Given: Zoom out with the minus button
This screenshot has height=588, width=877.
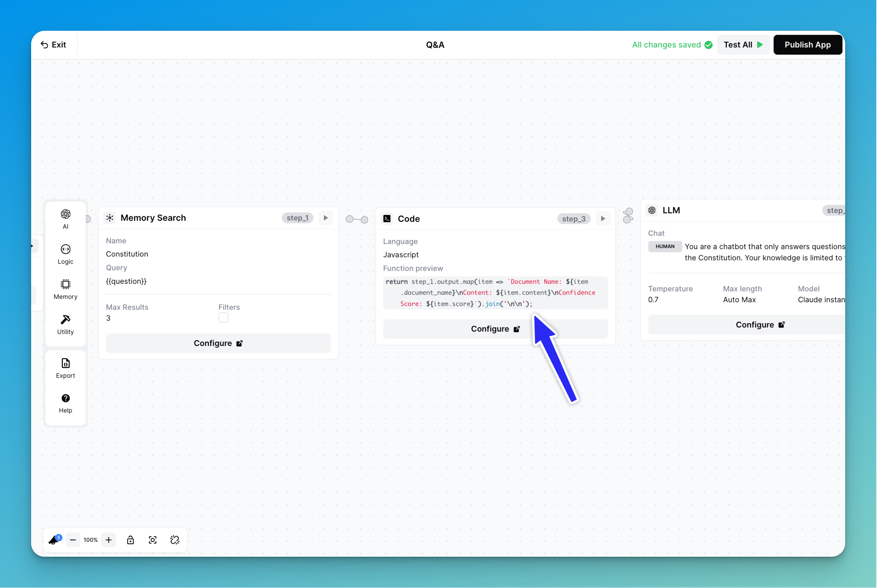Looking at the screenshot, I should point(73,539).
